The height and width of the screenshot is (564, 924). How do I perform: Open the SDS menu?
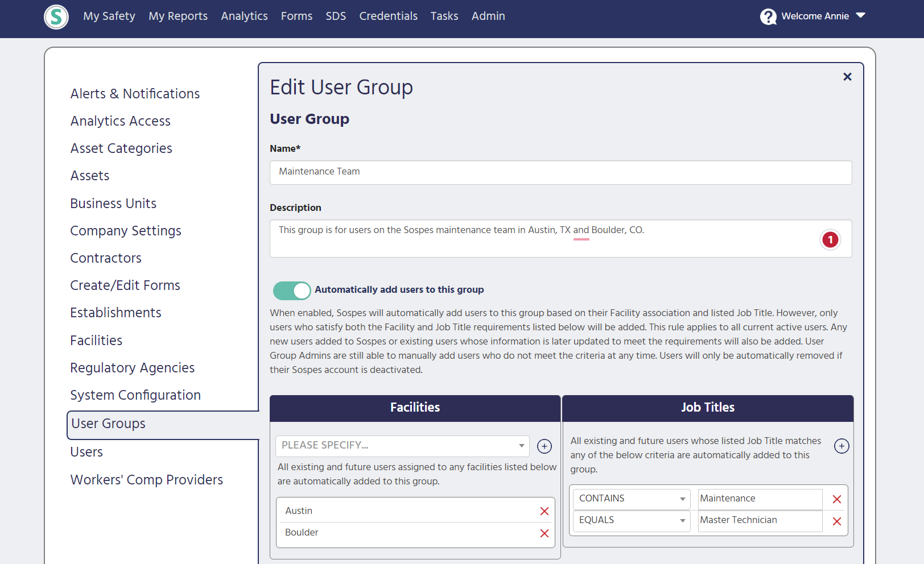336,16
